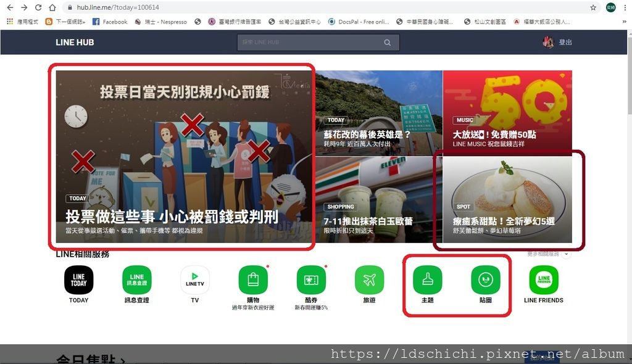632x364 pixels.
Task: Open the LINE FRIENDS service icon
Action: coord(543,279)
